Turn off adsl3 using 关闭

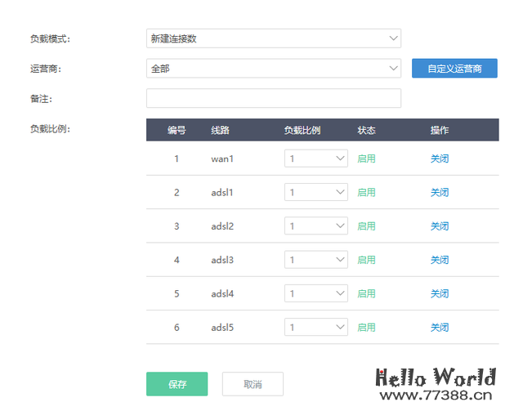pyautogui.click(x=440, y=260)
